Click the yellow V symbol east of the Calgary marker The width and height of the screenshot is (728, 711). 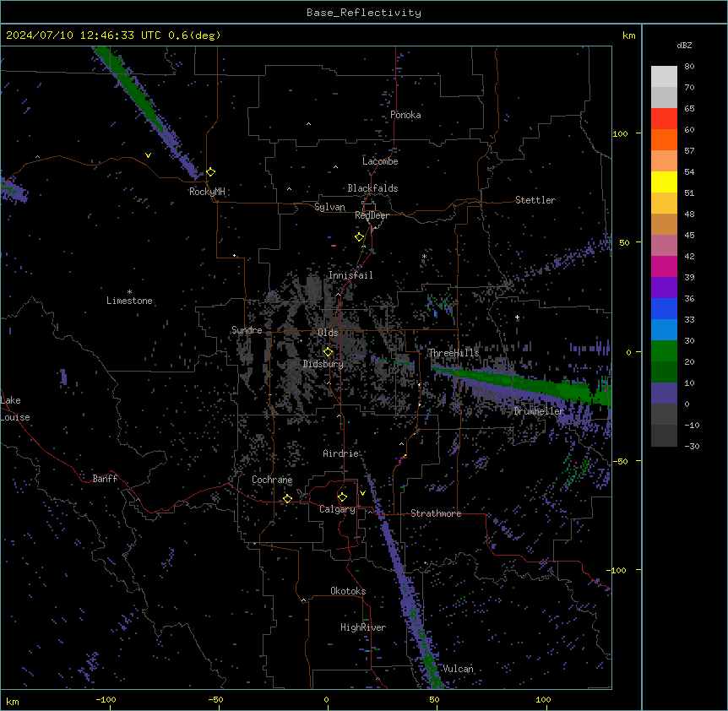[362, 493]
